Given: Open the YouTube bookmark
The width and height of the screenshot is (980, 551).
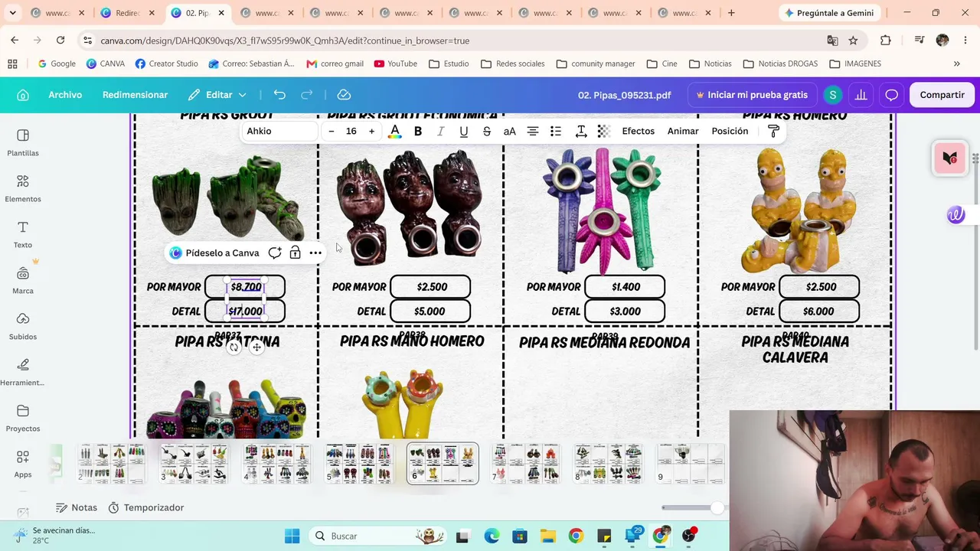Looking at the screenshot, I should point(395,64).
